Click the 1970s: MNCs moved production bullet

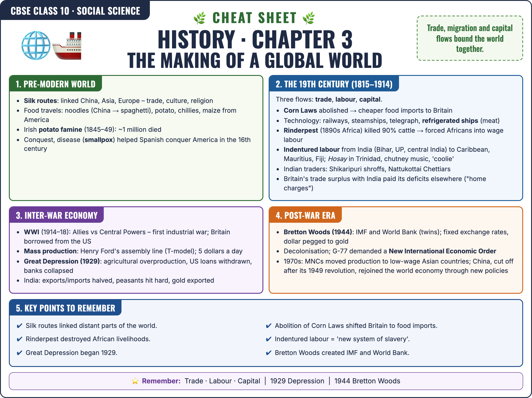(398, 266)
